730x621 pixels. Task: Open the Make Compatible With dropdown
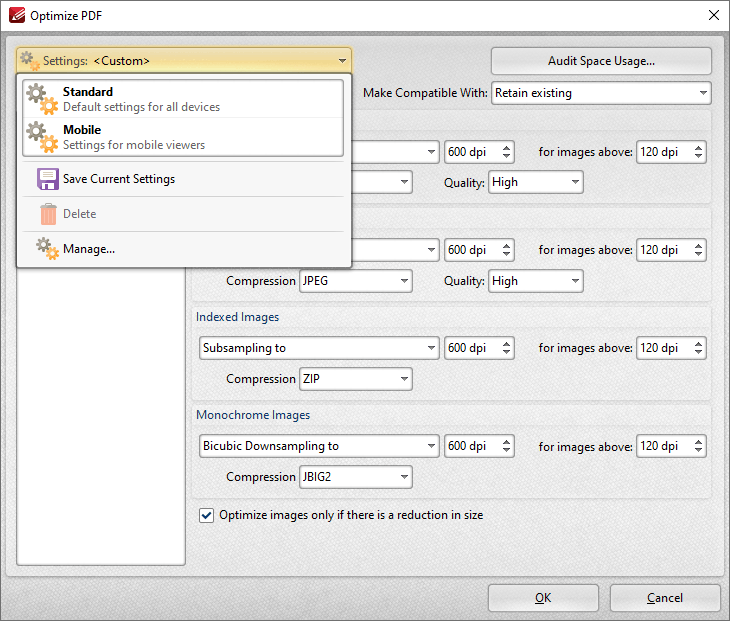[601, 93]
